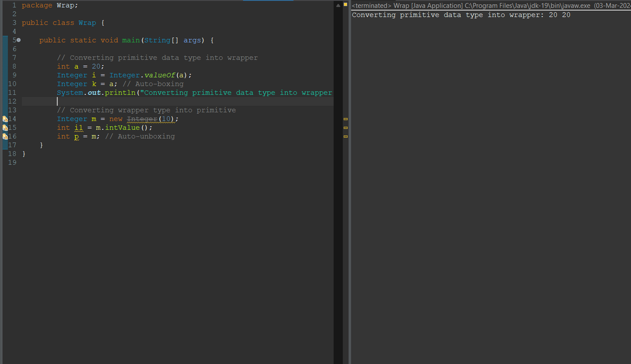The width and height of the screenshot is (631, 364).
Task: Click the 'intValue' call on line 15
Action: pos(122,128)
